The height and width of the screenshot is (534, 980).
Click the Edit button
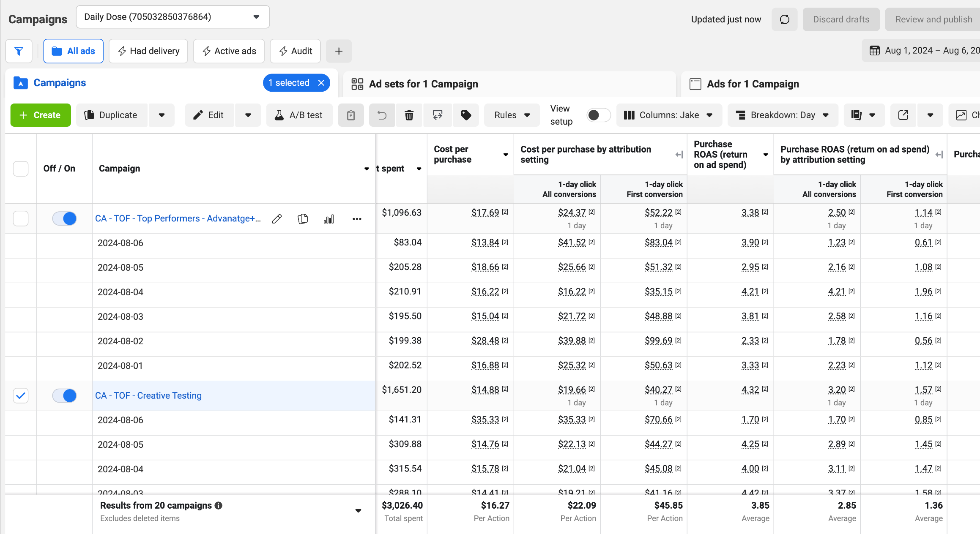[x=209, y=115]
